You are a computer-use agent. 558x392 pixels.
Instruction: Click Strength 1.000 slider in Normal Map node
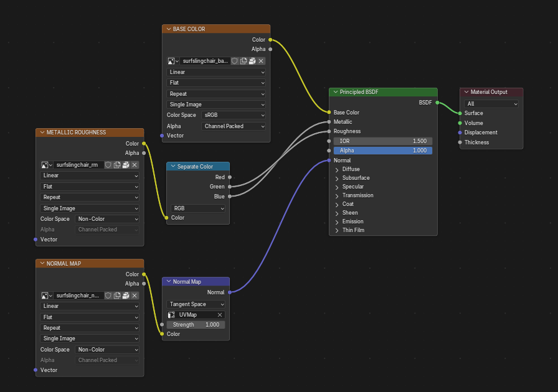pyautogui.click(x=196, y=325)
